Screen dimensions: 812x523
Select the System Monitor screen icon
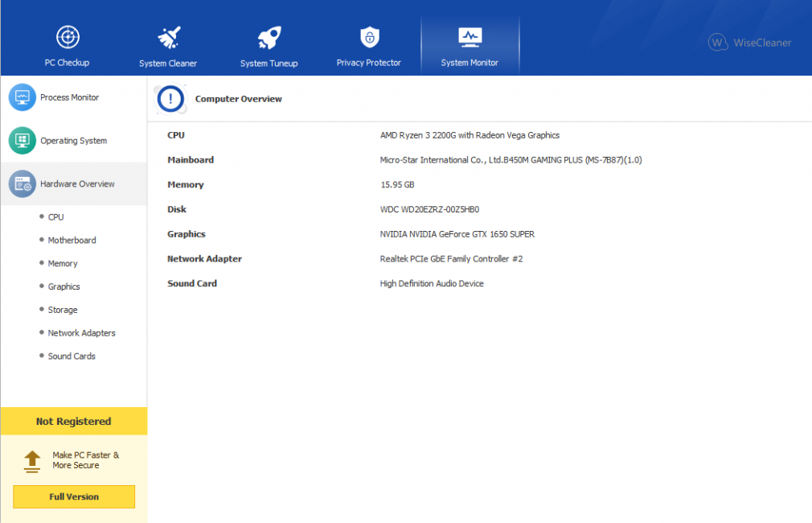tap(470, 37)
